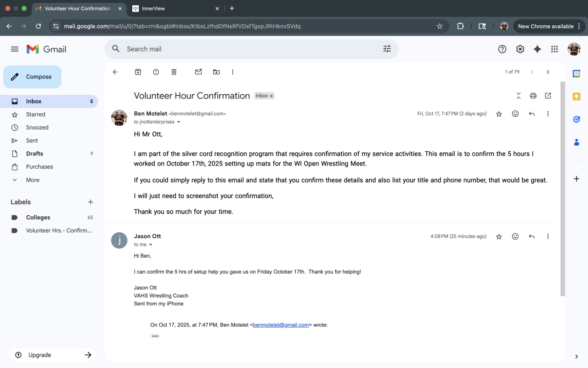Open the Move to folder icon
588x368 pixels.
(216, 72)
